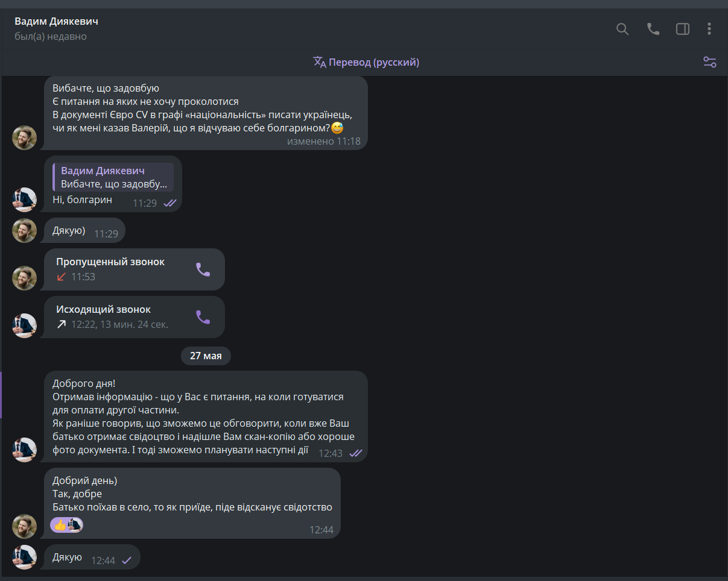Open translation settings icon
The height and width of the screenshot is (581, 728).
click(x=709, y=62)
